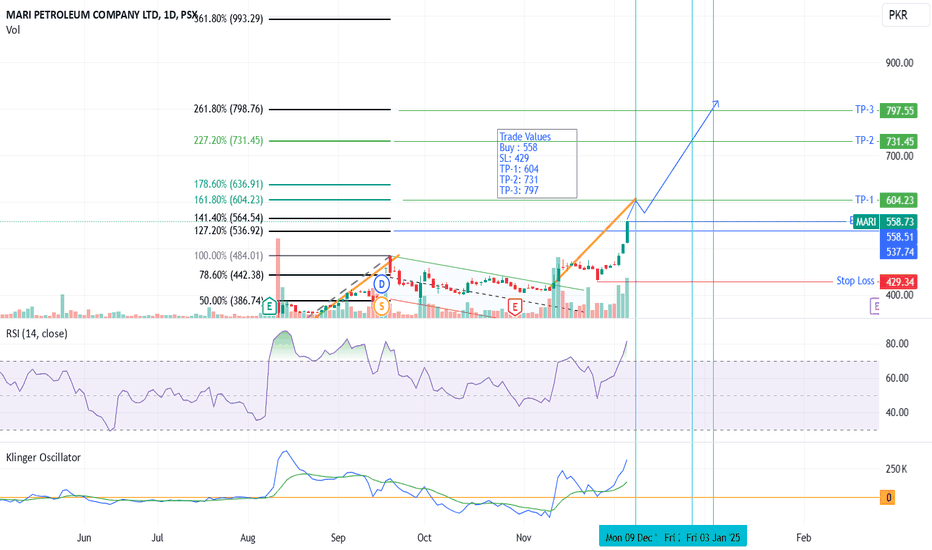Screen dimensions: 932x550
Task: Click the red E earnings marker near November
Action: [x=515, y=307]
